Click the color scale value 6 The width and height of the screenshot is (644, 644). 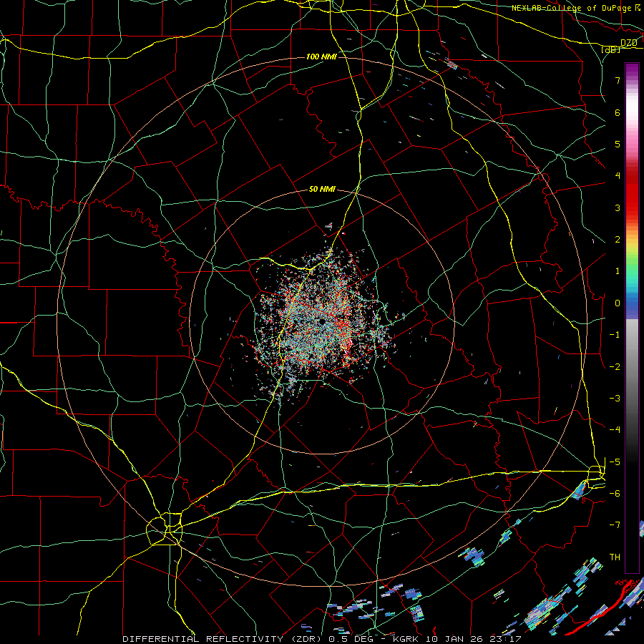point(618,112)
